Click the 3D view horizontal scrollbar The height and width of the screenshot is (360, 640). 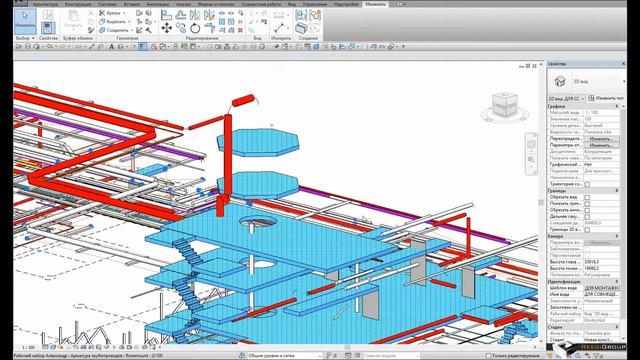[347, 347]
